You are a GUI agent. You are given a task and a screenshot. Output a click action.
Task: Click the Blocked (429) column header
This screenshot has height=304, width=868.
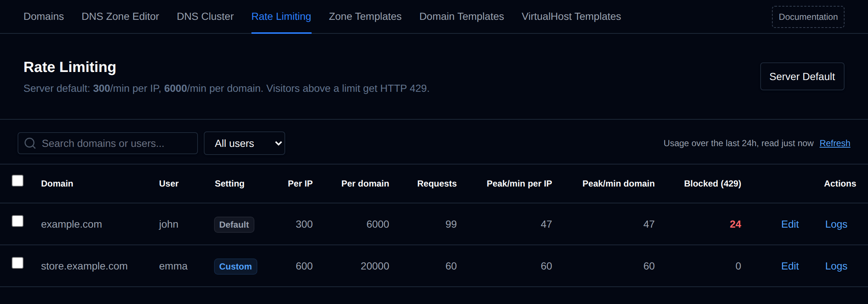(713, 184)
